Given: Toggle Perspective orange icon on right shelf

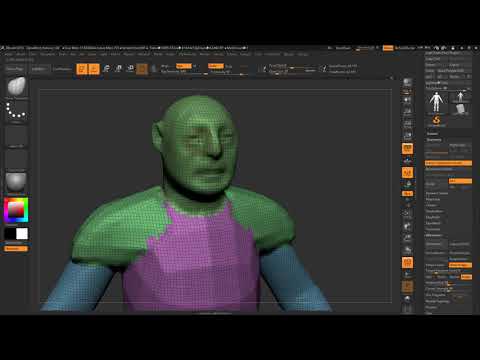Looking at the screenshot, I should click(x=407, y=148).
